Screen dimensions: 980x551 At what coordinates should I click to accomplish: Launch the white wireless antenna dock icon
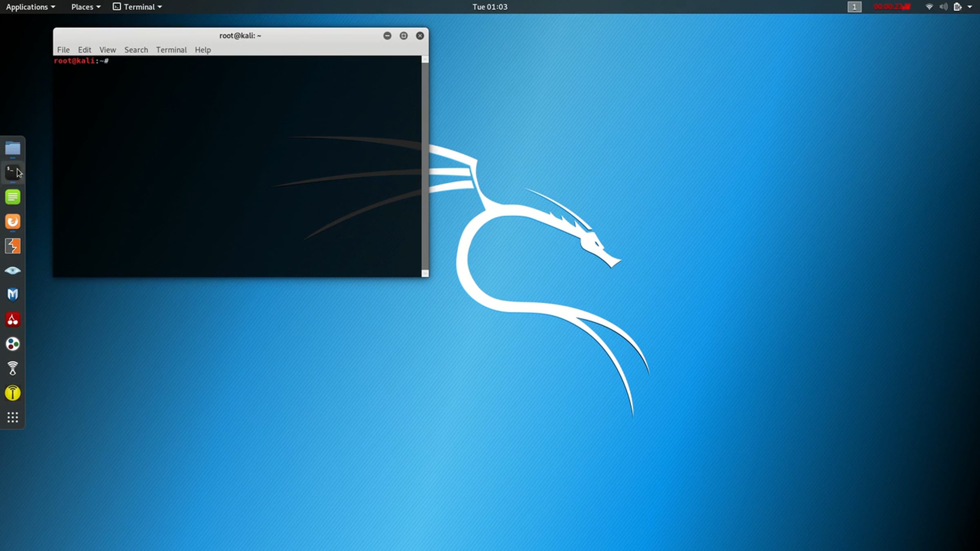point(13,368)
